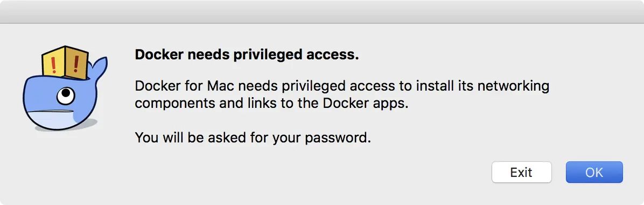Click the dialog's empty title bar
The width and height of the screenshot is (644, 205).
click(x=322, y=11)
